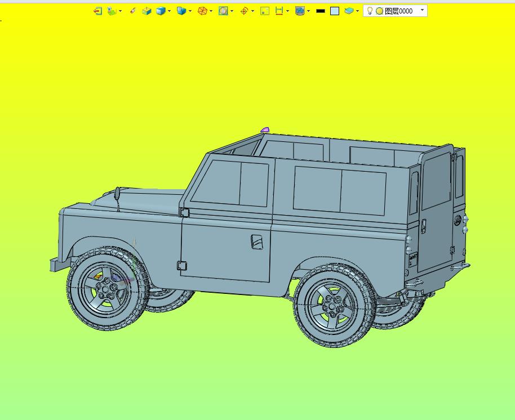
Task: Open the arrow beside the green grid icon
Action: tap(120, 11)
